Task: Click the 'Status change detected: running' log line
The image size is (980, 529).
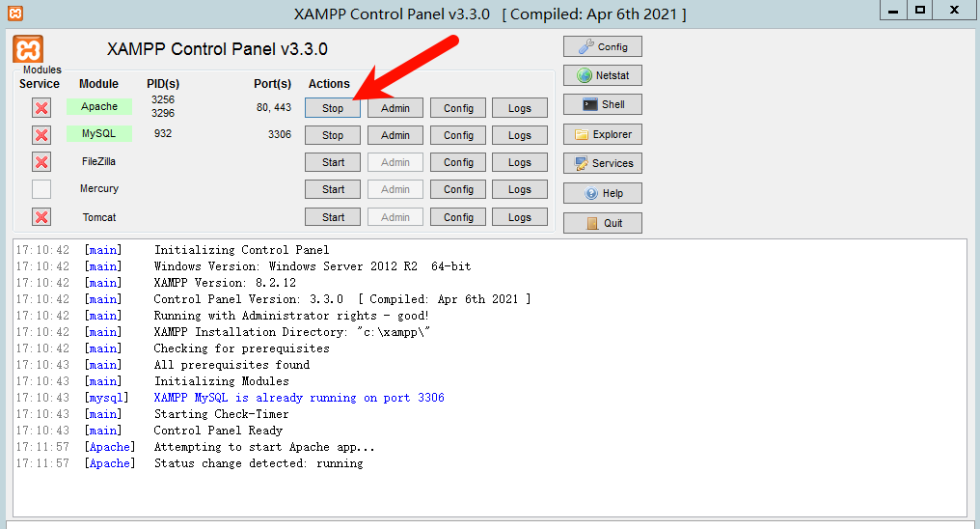Action: pos(259,463)
